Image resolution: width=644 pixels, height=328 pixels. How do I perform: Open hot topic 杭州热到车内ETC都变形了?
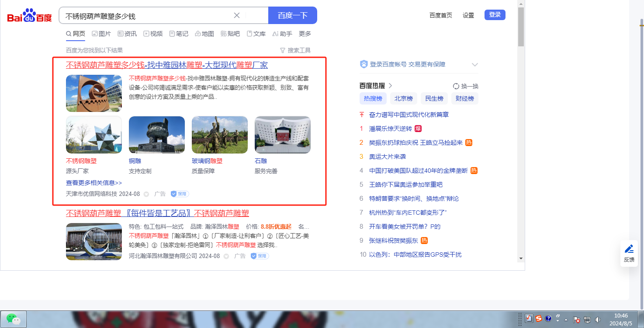tap(408, 213)
